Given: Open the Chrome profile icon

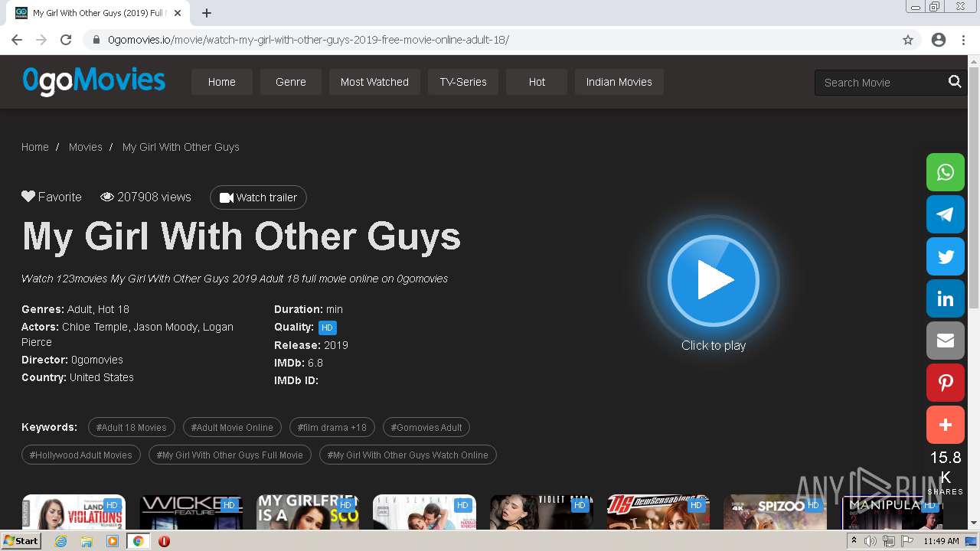Looking at the screenshot, I should (x=939, y=40).
